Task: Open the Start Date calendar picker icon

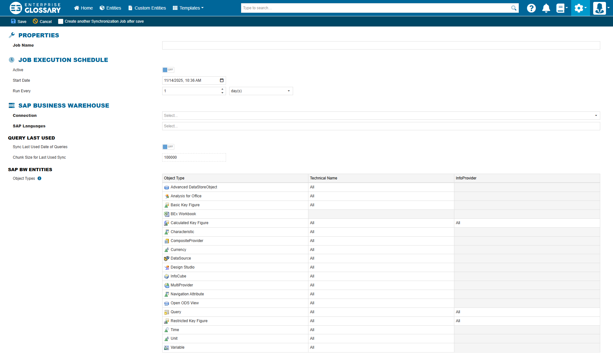Action: pos(222,80)
